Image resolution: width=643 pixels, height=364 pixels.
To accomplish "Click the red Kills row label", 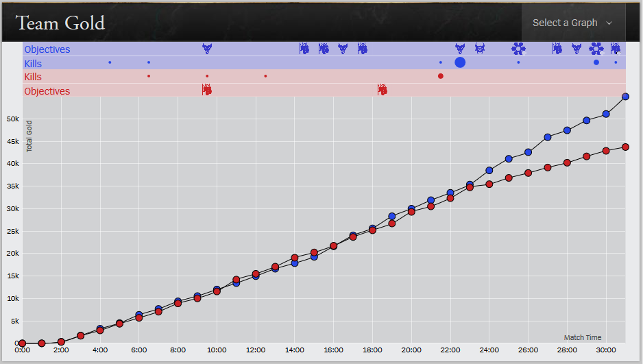I will pyautogui.click(x=33, y=77).
